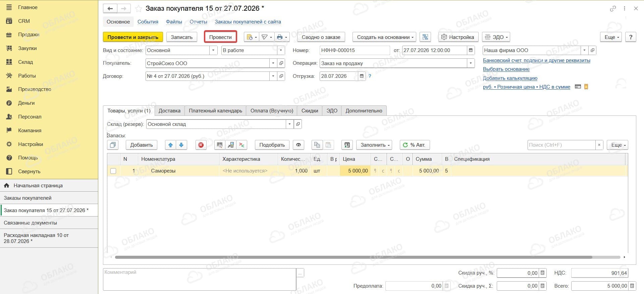Tick the checkbox in Саморезы row

(113, 171)
